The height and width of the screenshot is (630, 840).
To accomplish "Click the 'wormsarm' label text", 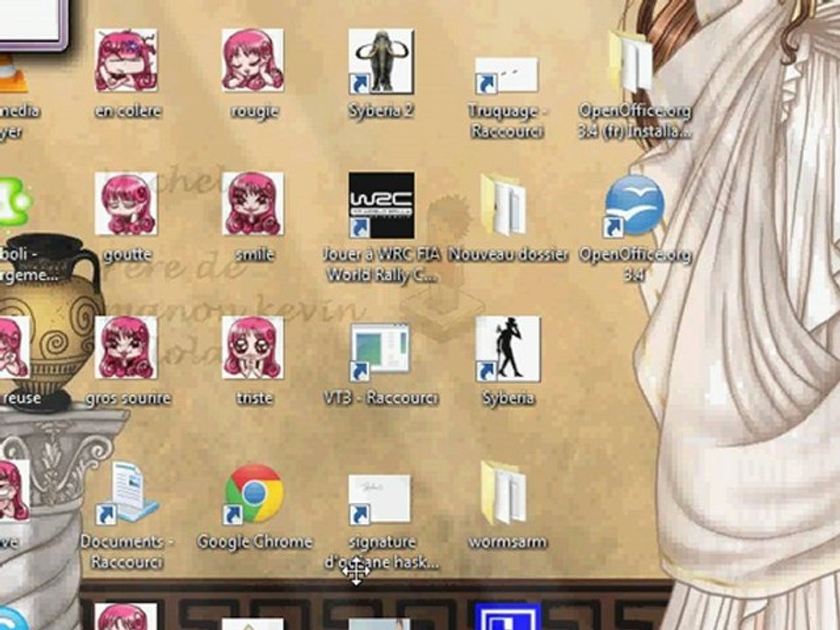I will 507,542.
